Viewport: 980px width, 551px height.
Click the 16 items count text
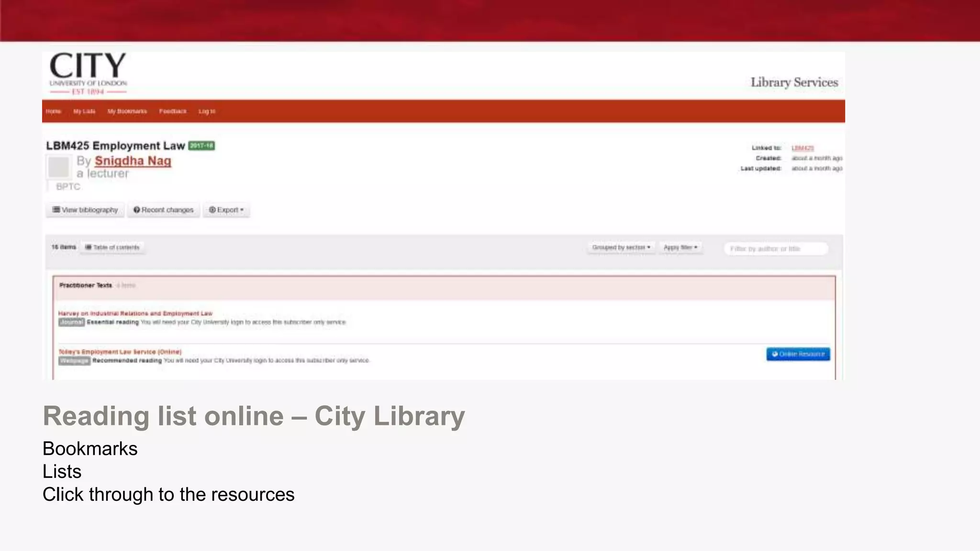pyautogui.click(x=64, y=247)
